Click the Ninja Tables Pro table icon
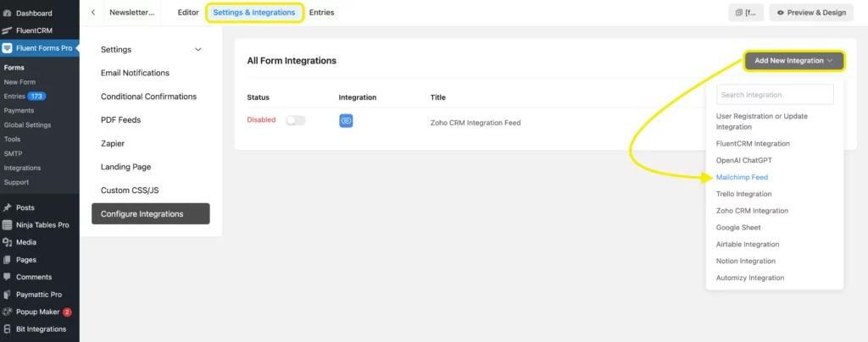868x342 pixels. pyautogui.click(x=7, y=225)
